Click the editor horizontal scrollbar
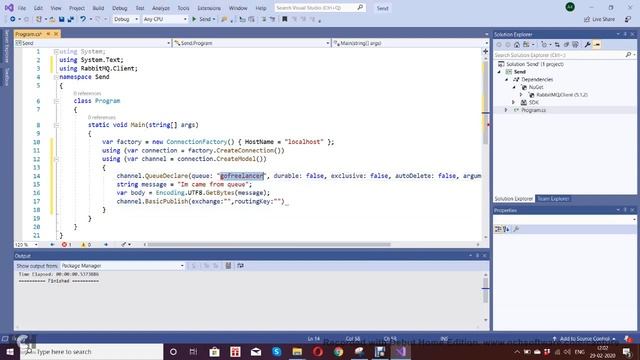640x360 pixels. tap(269, 244)
